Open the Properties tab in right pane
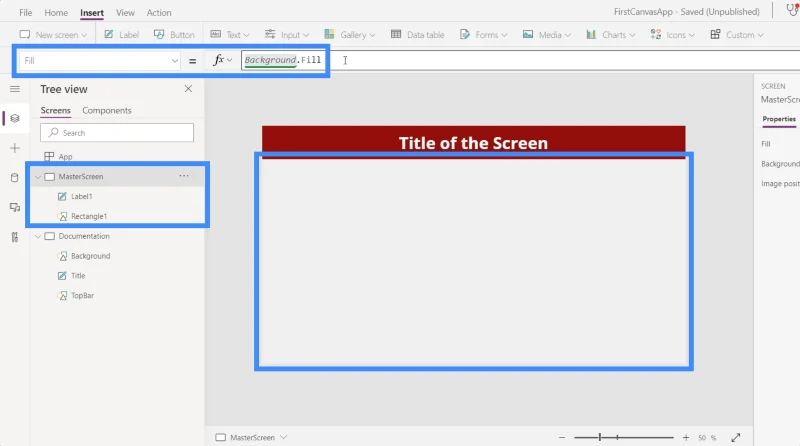The height and width of the screenshot is (446, 800). coord(779,119)
